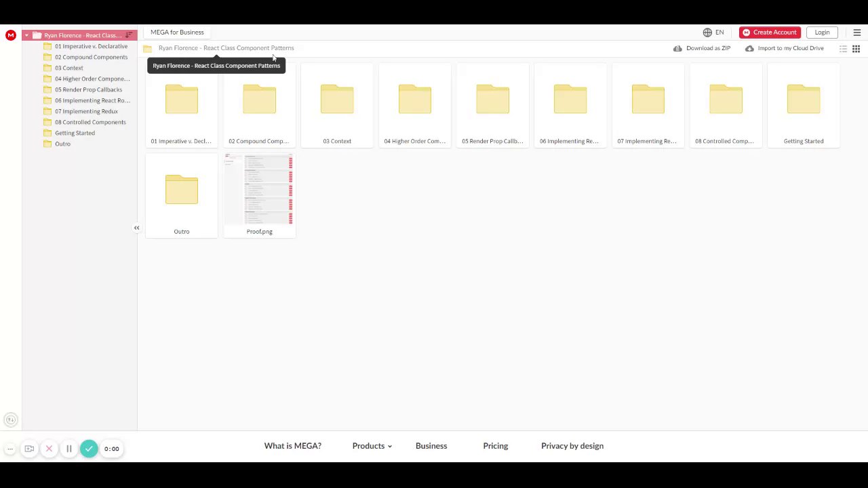Click Download as ZIP text
The width and height of the screenshot is (868, 488).
coord(708,49)
